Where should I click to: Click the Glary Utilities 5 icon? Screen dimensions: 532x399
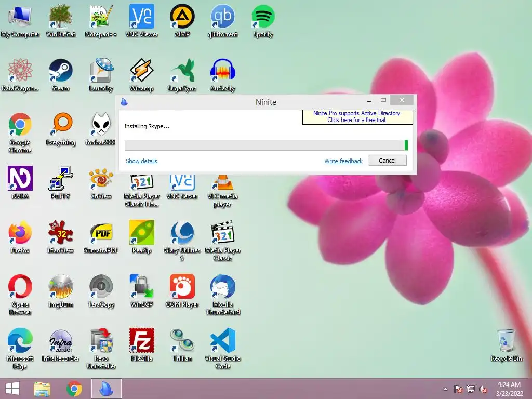point(182,240)
